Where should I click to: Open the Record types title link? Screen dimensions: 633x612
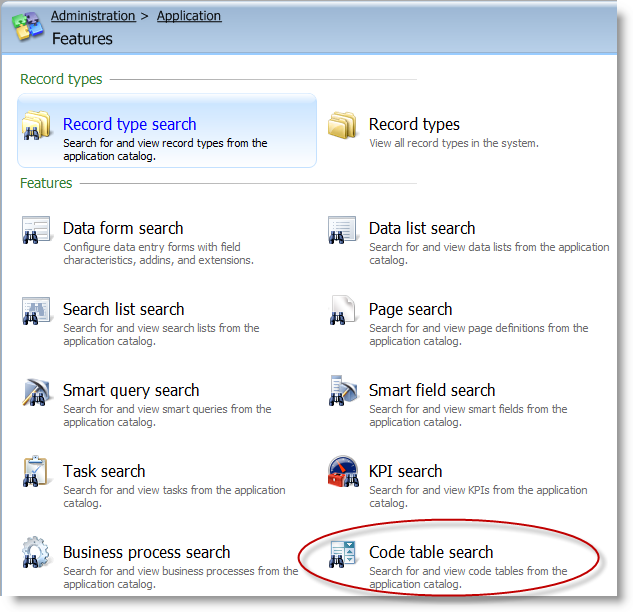tap(414, 124)
